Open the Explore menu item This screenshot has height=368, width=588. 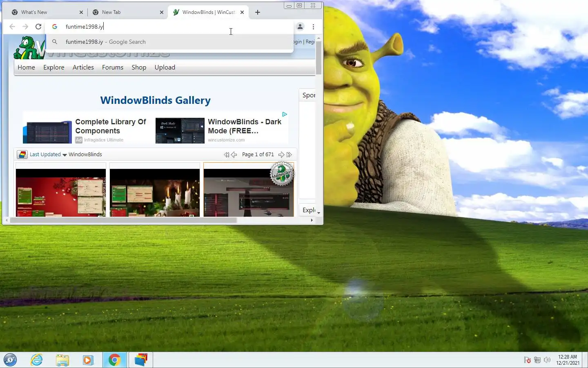(54, 67)
